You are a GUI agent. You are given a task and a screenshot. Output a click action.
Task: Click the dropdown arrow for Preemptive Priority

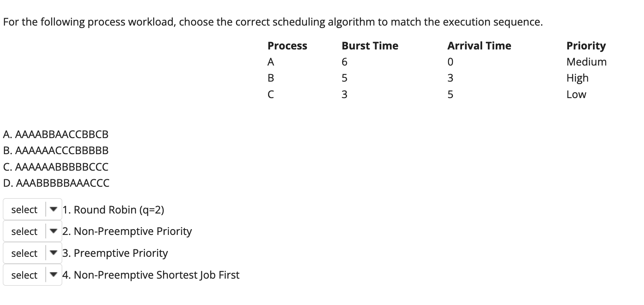pyautogui.click(x=54, y=253)
